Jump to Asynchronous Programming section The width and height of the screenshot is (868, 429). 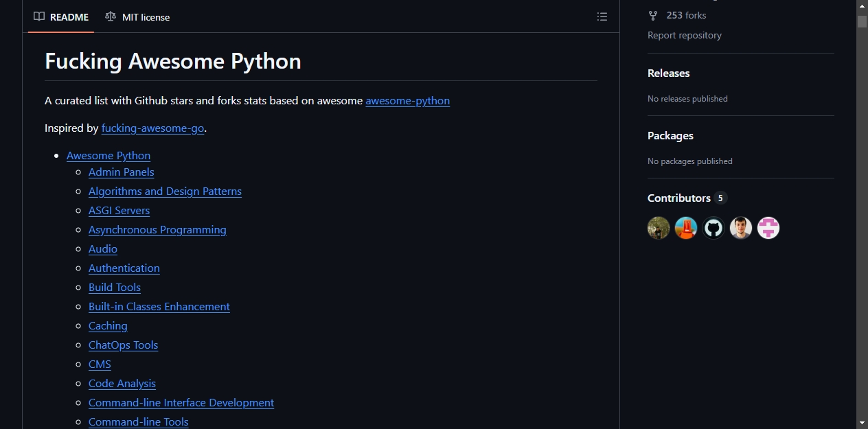(x=157, y=229)
